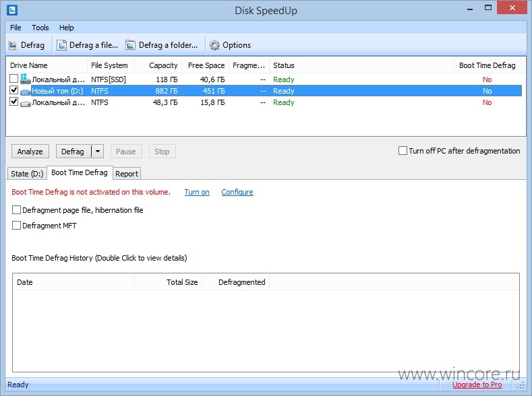Viewport: 532px width, 396px height.
Task: Maximize the Disk SpeedUp window
Action: (x=488, y=8)
